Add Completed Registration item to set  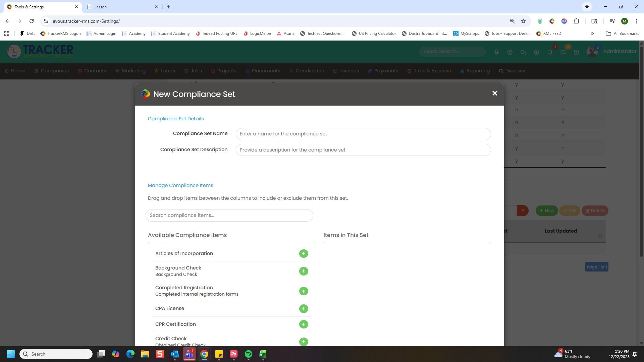click(x=303, y=291)
